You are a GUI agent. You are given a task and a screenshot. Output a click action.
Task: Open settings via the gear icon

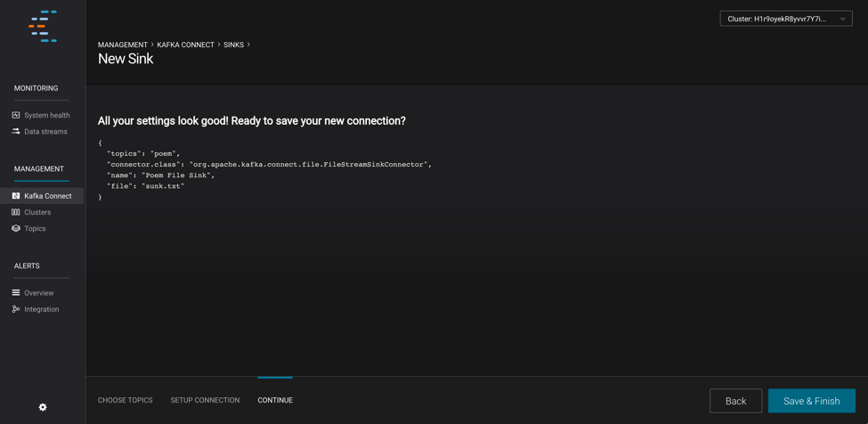click(43, 407)
